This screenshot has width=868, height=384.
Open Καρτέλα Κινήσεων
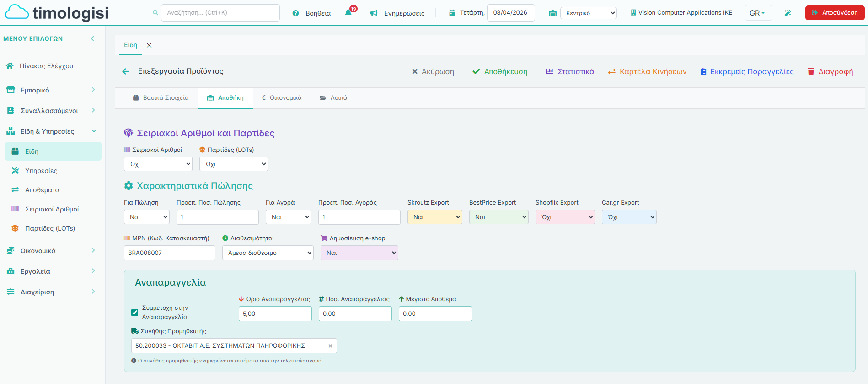click(647, 72)
